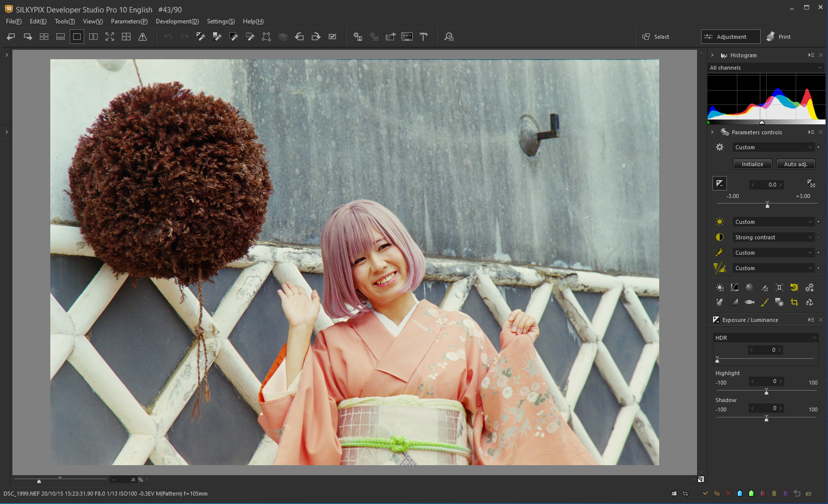Switch to Select section

656,37
